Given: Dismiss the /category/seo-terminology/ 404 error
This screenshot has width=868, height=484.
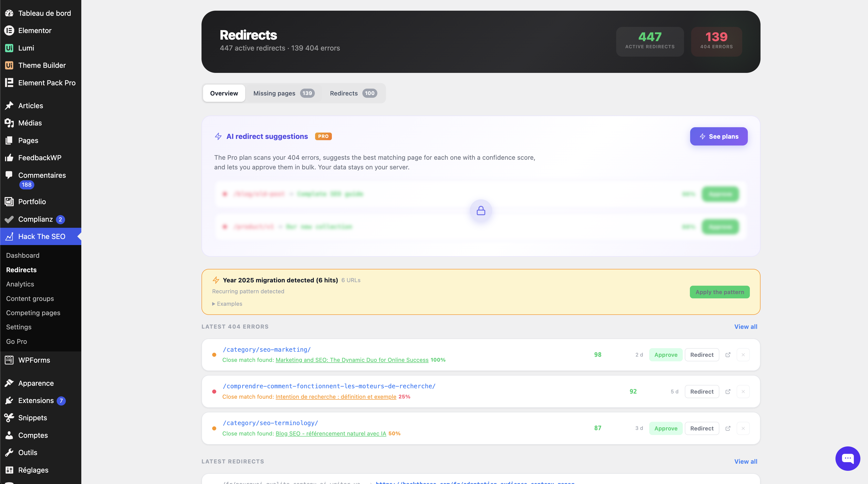Looking at the screenshot, I should tap(743, 428).
